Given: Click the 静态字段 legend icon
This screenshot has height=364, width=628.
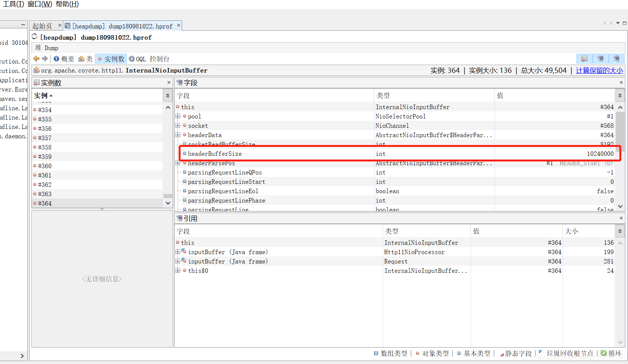Looking at the screenshot, I should tap(502, 354).
